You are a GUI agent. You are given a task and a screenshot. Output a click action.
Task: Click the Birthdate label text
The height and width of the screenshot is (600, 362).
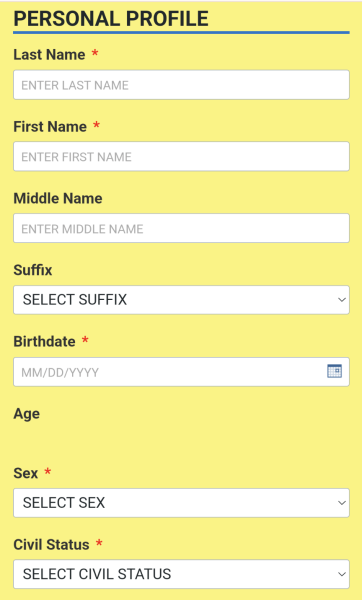pyautogui.click(x=44, y=342)
